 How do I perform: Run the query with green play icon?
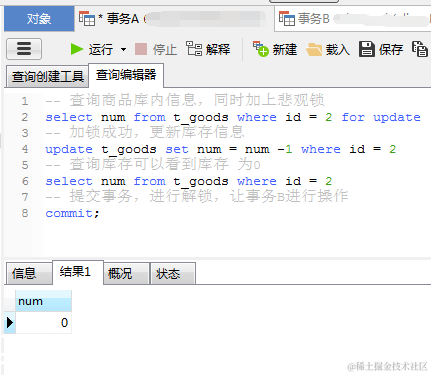(x=92, y=50)
